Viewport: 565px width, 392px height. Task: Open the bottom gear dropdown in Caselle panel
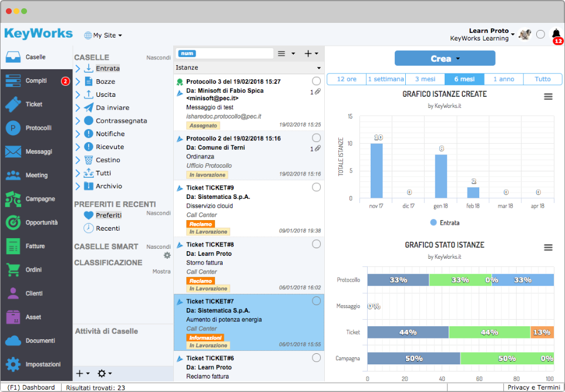pyautogui.click(x=105, y=374)
